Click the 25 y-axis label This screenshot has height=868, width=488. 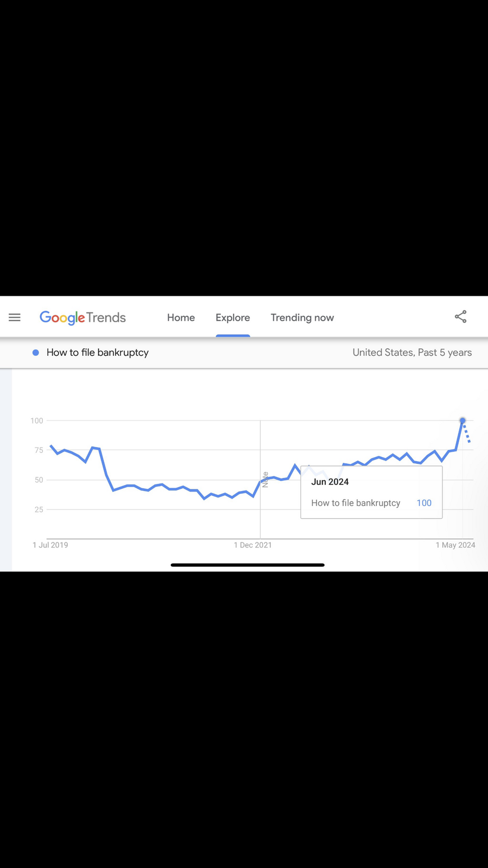[x=39, y=509]
